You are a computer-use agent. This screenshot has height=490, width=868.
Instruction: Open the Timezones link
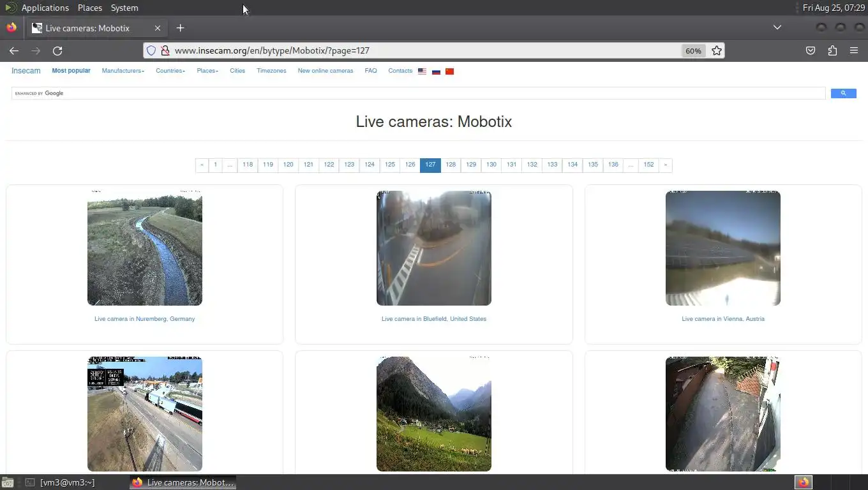(x=271, y=71)
